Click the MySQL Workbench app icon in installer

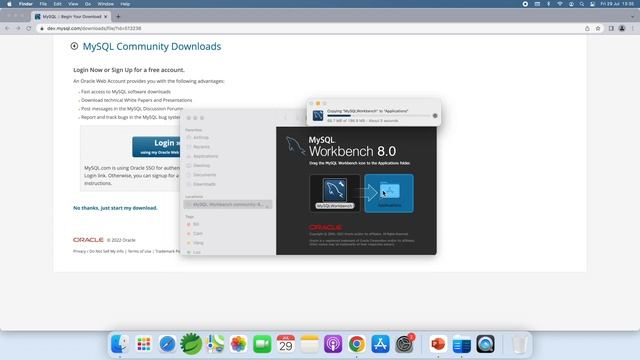(x=335, y=190)
